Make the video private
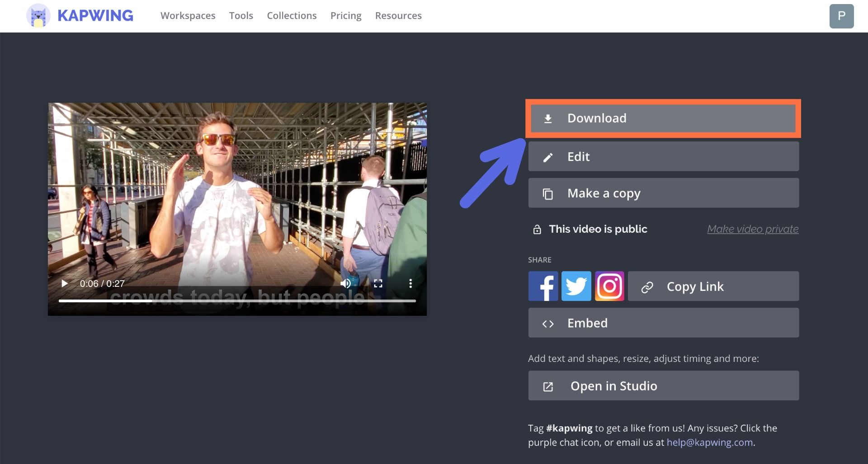This screenshot has height=464, width=868. pos(752,229)
